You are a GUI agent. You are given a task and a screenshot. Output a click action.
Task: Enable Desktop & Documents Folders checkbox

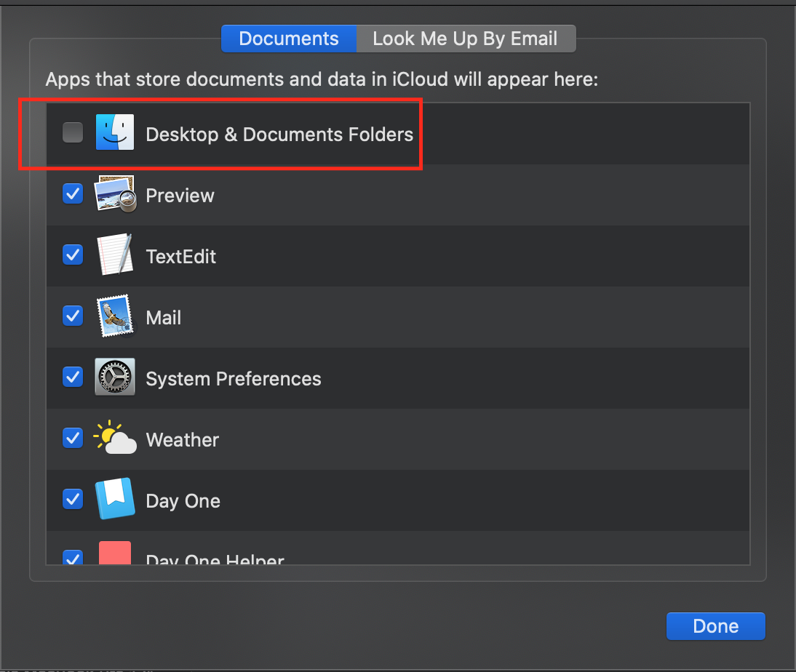pyautogui.click(x=73, y=132)
